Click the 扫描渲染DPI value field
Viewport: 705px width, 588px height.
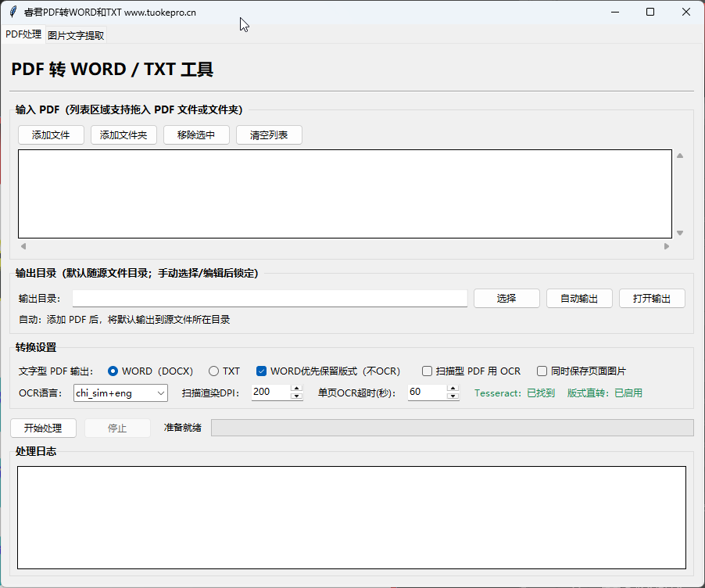coord(271,393)
